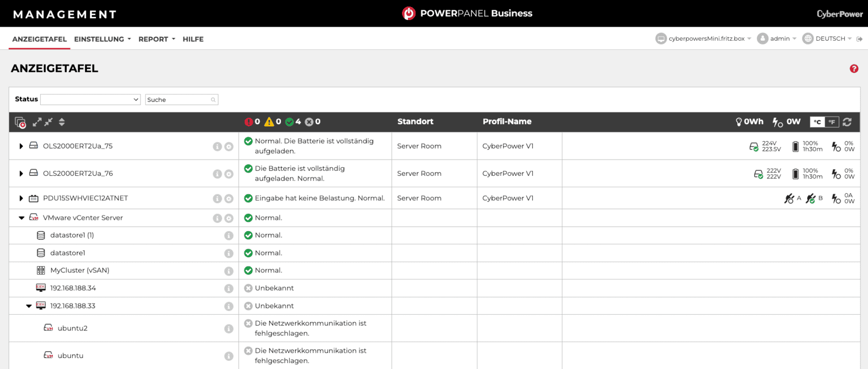Image resolution: width=868 pixels, height=369 pixels.
Task: Open info icon for MyCluster (vSAN)
Action: (x=229, y=271)
